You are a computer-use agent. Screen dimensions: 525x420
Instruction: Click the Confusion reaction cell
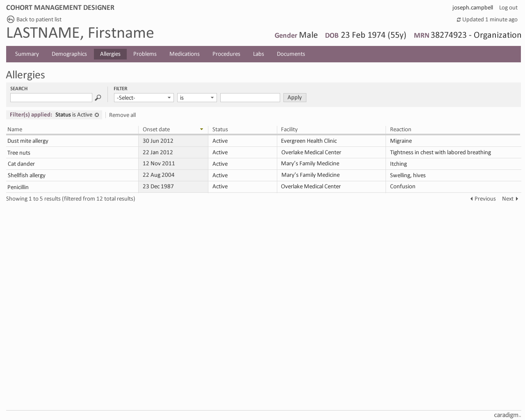(x=403, y=186)
